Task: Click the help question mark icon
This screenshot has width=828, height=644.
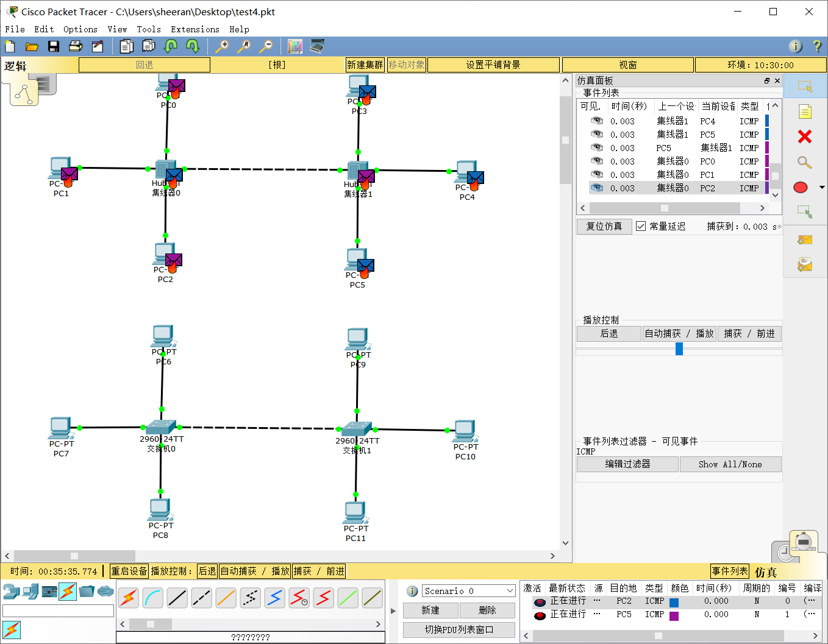Action: point(818,46)
